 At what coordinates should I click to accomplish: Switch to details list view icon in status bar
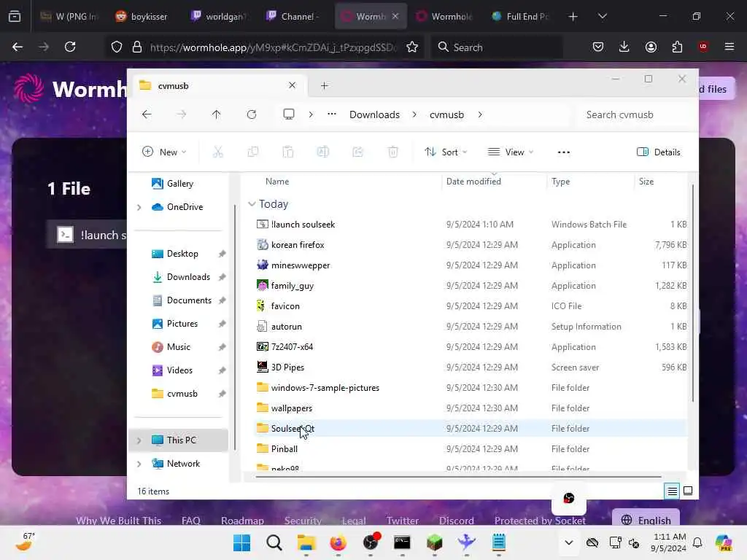(672, 491)
